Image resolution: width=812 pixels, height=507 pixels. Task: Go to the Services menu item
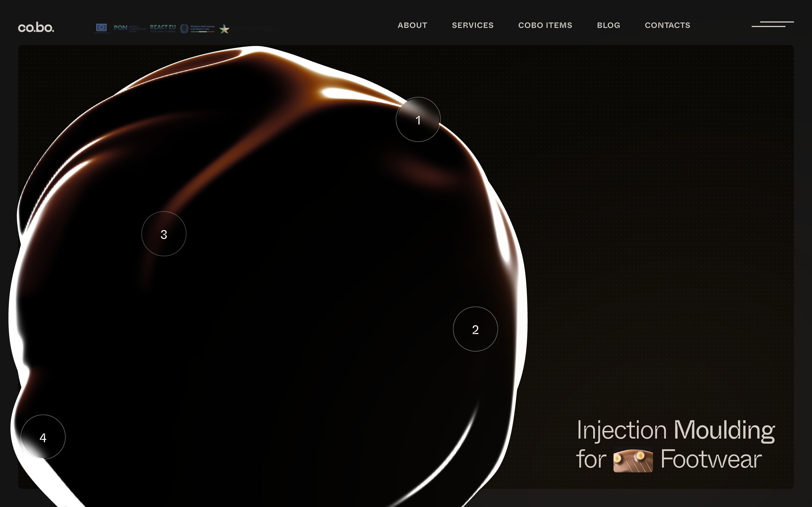point(473,25)
